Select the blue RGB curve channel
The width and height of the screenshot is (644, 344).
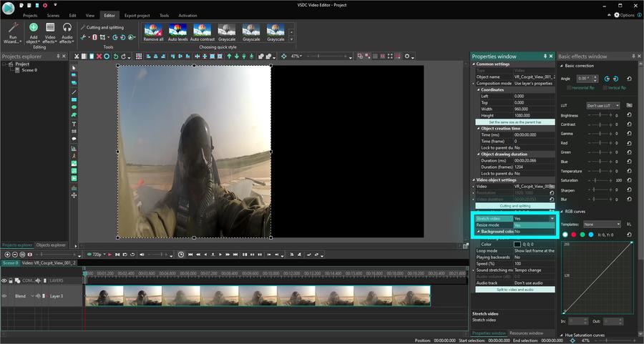(x=590, y=235)
